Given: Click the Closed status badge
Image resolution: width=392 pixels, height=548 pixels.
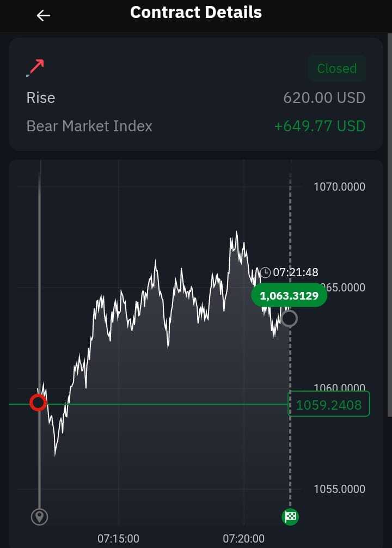Looking at the screenshot, I should [x=337, y=69].
